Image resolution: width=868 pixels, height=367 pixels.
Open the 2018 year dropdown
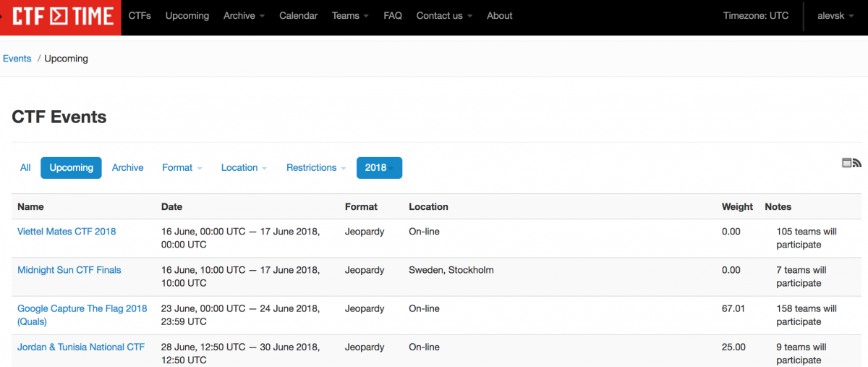[379, 167]
